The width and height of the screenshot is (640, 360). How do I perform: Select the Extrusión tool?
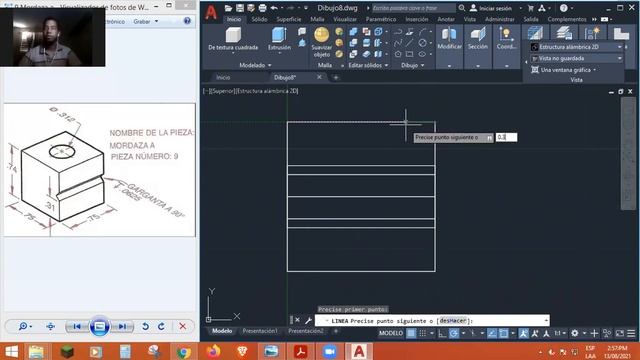point(279,40)
